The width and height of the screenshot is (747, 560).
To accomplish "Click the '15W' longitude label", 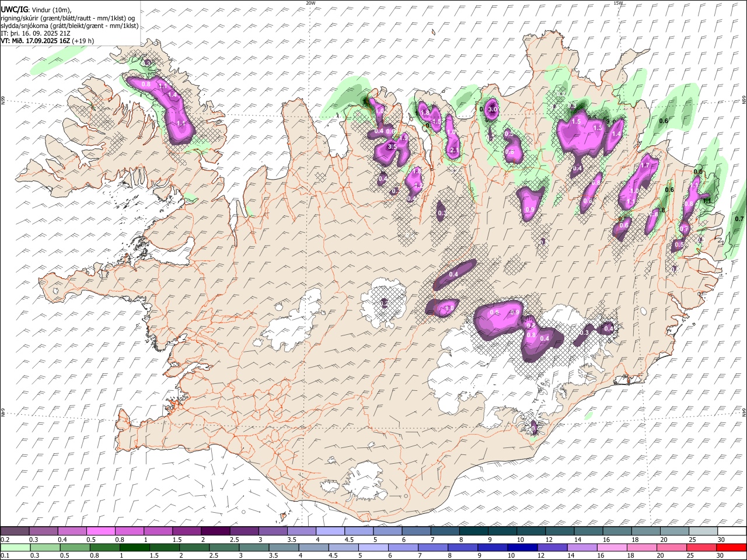I will [618, 3].
